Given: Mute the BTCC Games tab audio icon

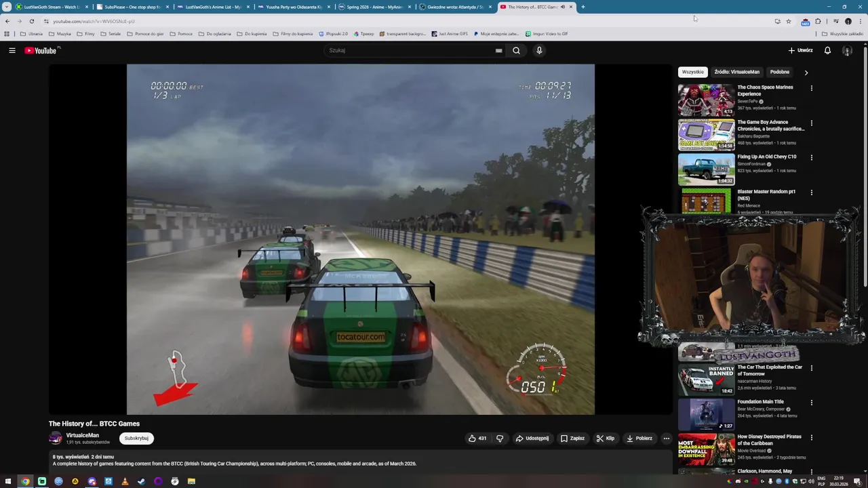Looking at the screenshot, I should pyautogui.click(x=562, y=7).
